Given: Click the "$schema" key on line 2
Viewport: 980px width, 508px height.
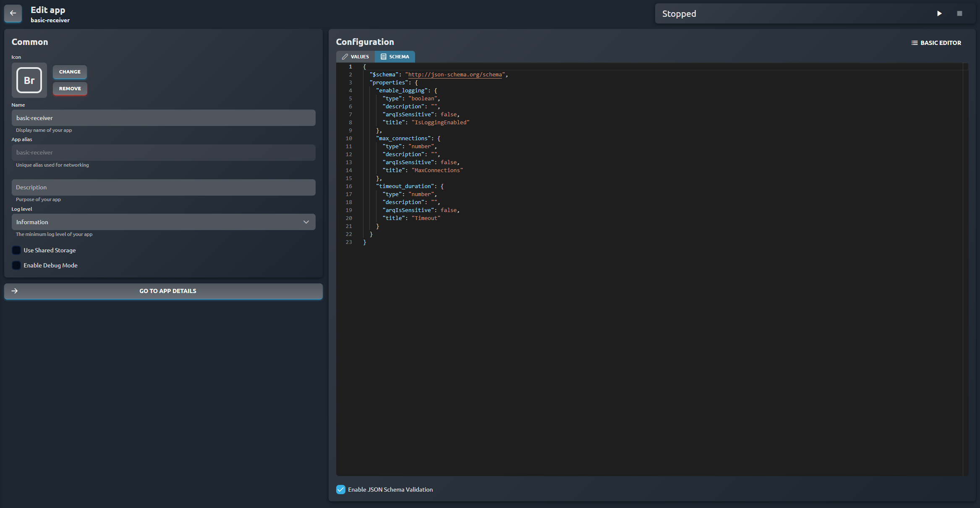Looking at the screenshot, I should [x=384, y=75].
